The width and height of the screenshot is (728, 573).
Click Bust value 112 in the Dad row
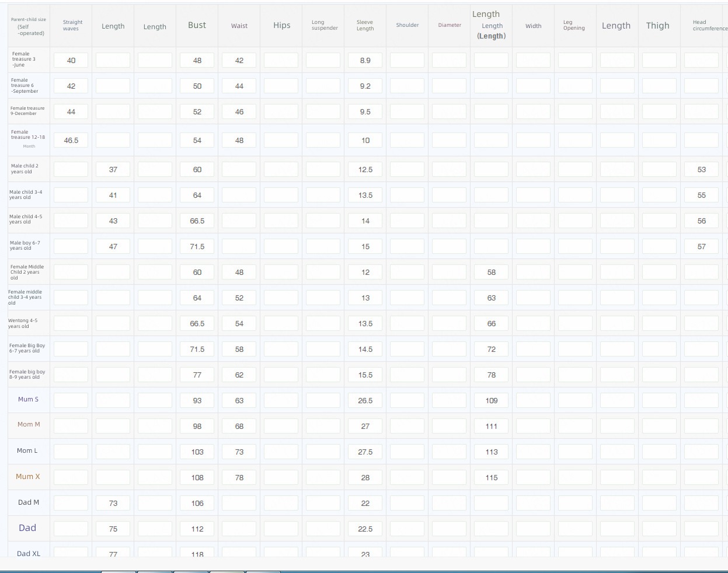pos(197,529)
